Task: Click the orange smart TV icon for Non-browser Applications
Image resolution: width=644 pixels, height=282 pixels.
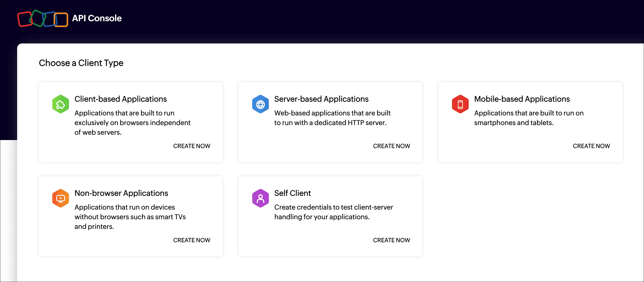Action: coord(60,198)
